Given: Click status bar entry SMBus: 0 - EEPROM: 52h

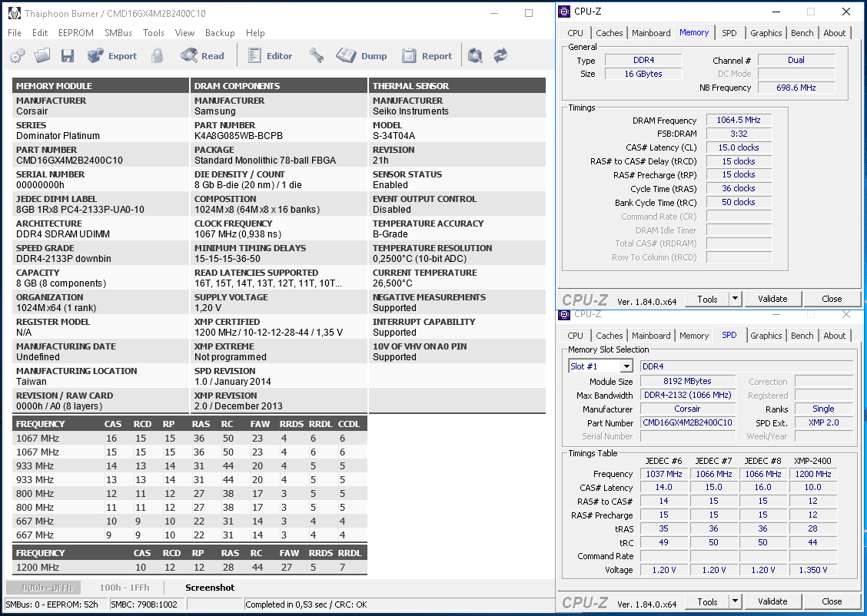Looking at the screenshot, I should [x=56, y=604].
